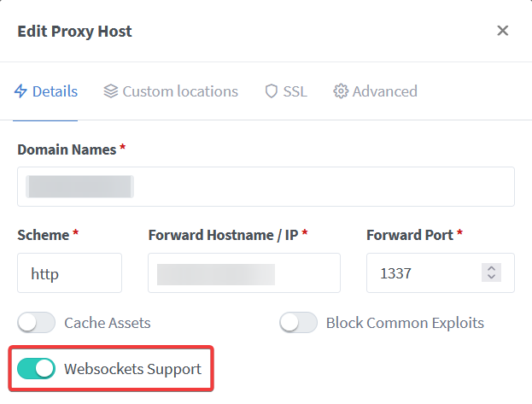Viewport: 532px width, 404px height.
Task: Enable the Cache Assets switch
Action: click(x=37, y=323)
